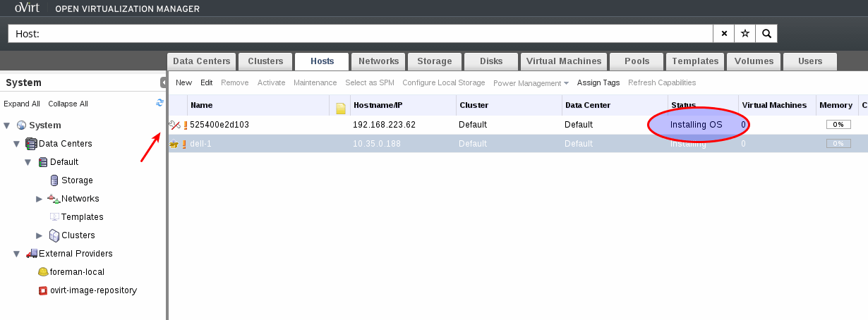The height and width of the screenshot is (320, 868).
Task: Click the New host button
Action: point(183,82)
